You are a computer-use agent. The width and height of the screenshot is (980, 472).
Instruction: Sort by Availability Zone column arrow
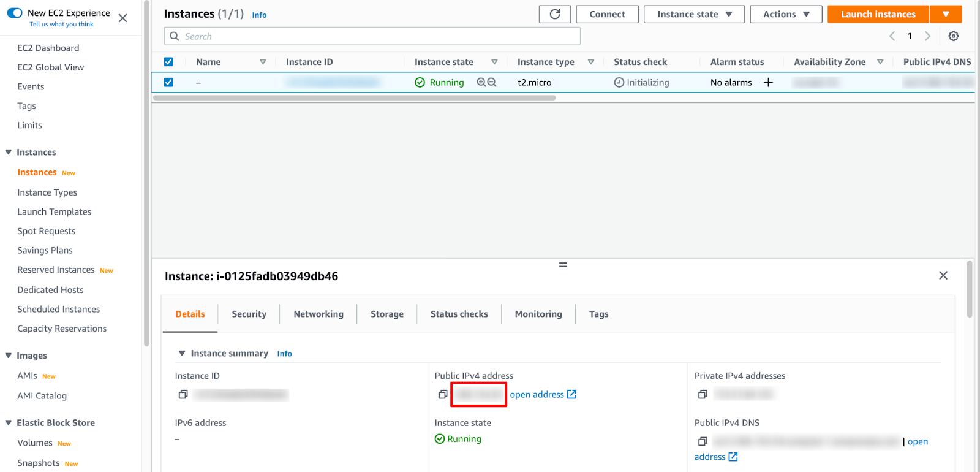click(x=880, y=62)
